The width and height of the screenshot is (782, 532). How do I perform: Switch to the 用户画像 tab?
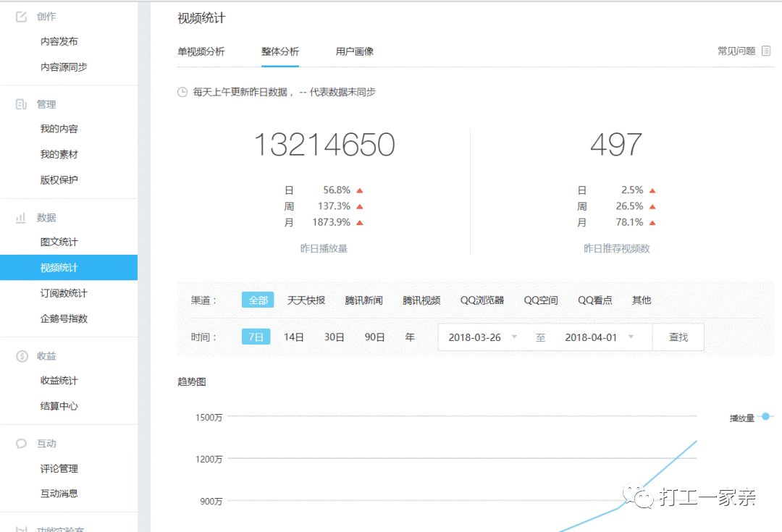click(x=354, y=51)
